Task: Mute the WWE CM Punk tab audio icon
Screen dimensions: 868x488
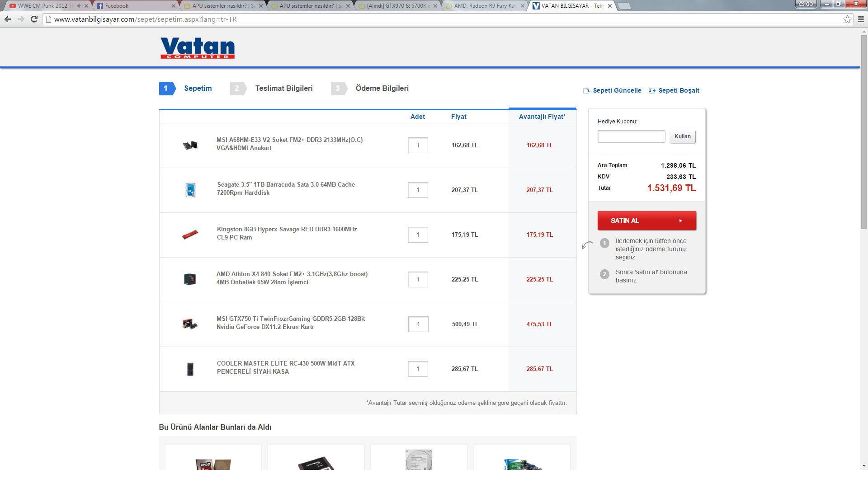Action: pos(79,6)
